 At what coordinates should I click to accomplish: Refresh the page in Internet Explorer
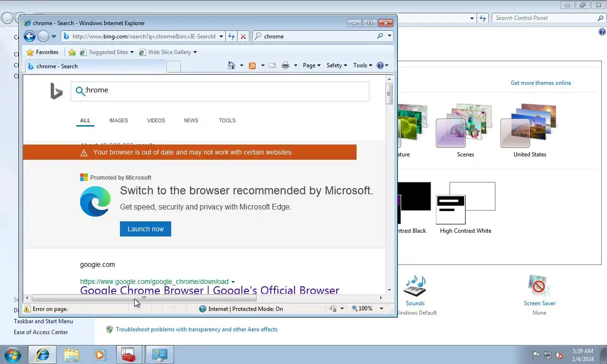pyautogui.click(x=231, y=36)
